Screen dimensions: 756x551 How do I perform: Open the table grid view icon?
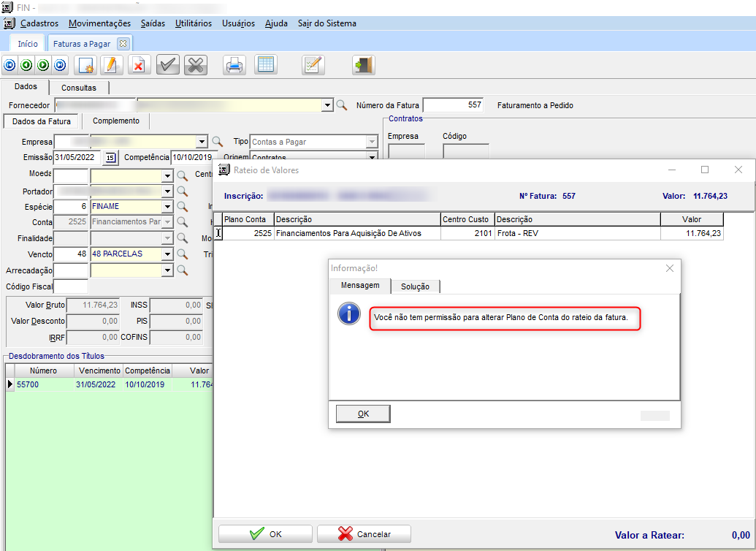point(266,65)
